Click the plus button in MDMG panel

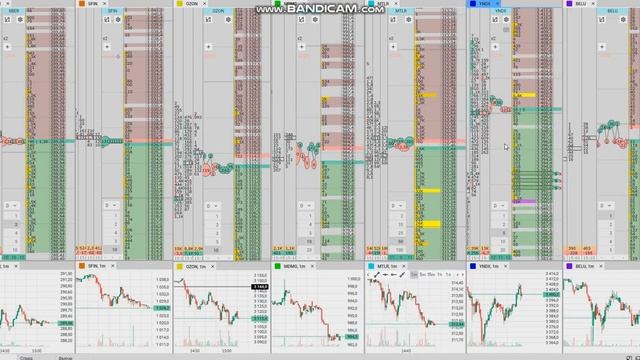(302, 47)
